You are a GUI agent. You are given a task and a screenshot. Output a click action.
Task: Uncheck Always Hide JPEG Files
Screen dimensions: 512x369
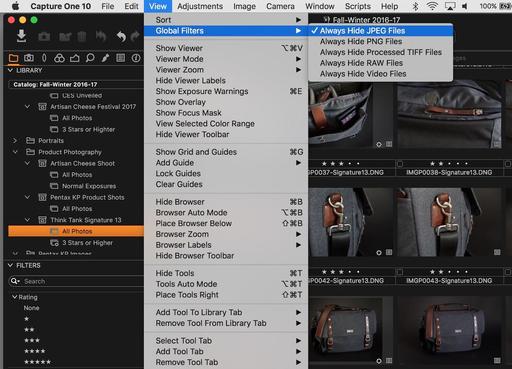point(381,31)
